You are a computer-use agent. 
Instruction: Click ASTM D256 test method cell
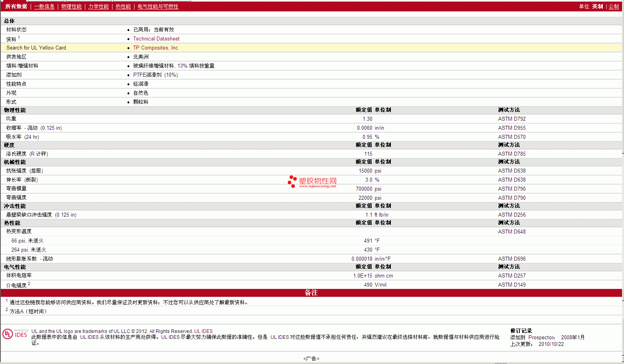pos(512,215)
